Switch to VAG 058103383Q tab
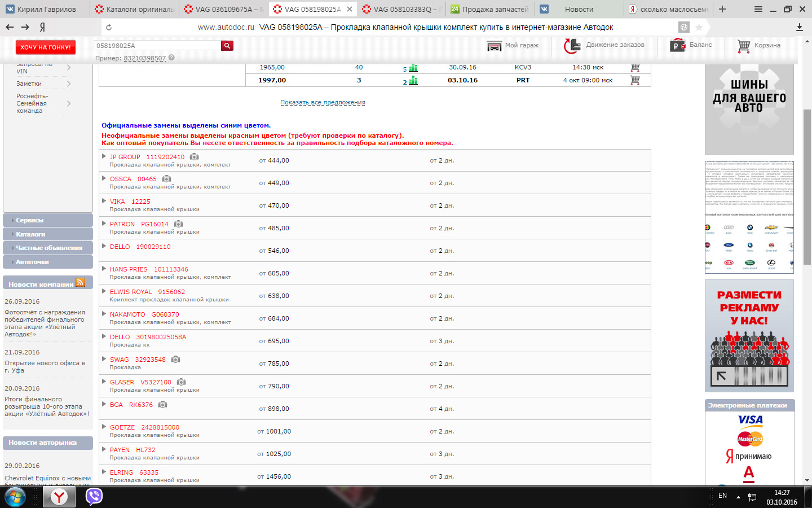Screen dimensions: 812x508 pos(402,9)
